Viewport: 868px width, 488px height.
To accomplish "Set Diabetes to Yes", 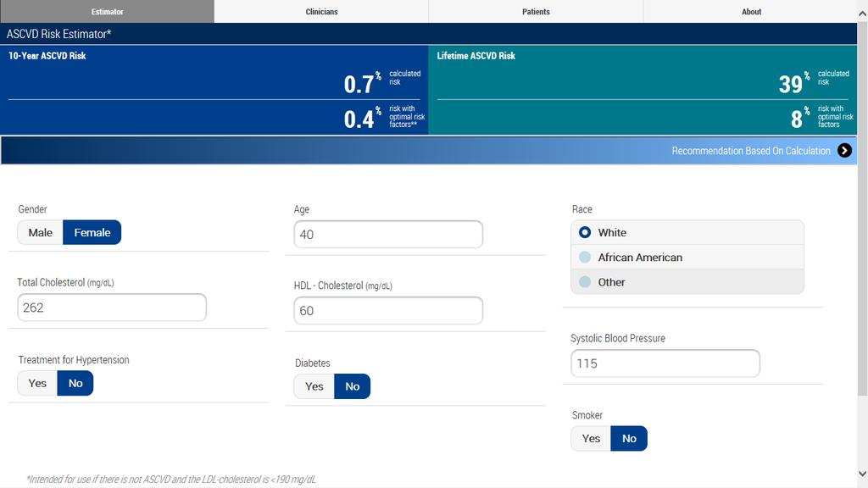I will point(314,386).
